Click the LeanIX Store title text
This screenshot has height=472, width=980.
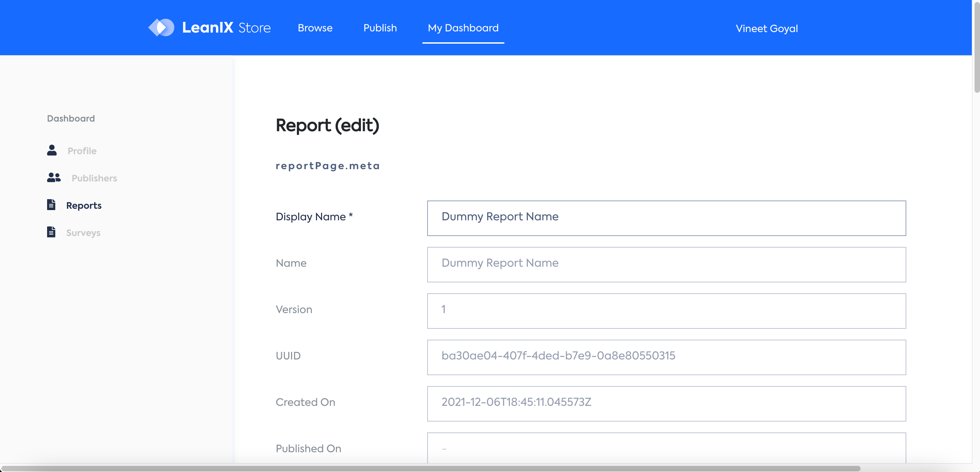(x=226, y=27)
